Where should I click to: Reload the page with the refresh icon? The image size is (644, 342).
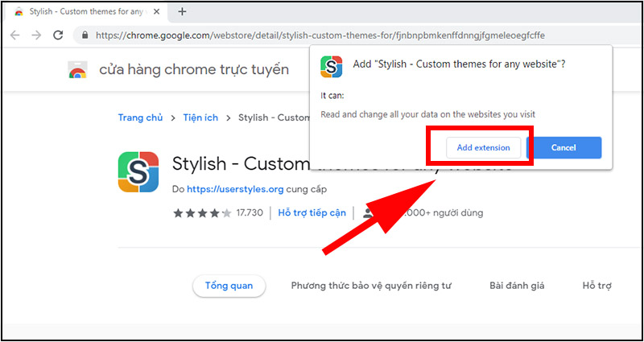point(58,35)
